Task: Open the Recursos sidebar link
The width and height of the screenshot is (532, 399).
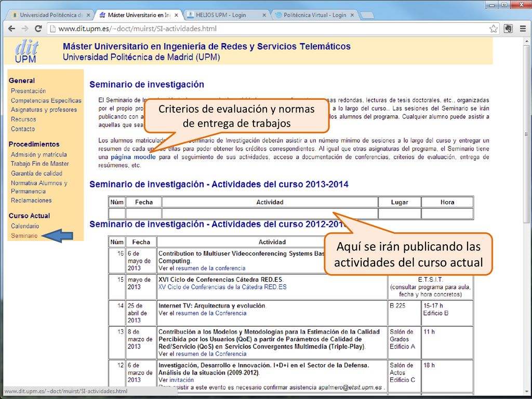Action: pyautogui.click(x=23, y=119)
